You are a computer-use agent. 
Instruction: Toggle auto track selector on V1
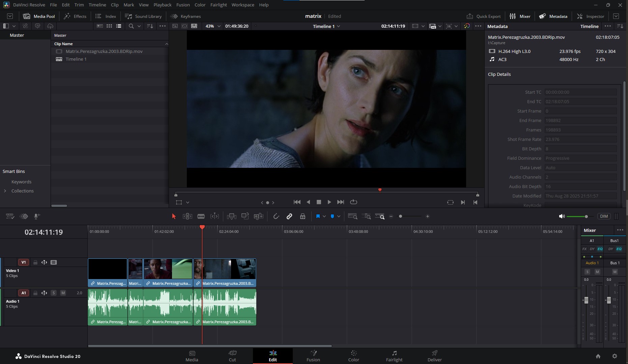pos(44,262)
